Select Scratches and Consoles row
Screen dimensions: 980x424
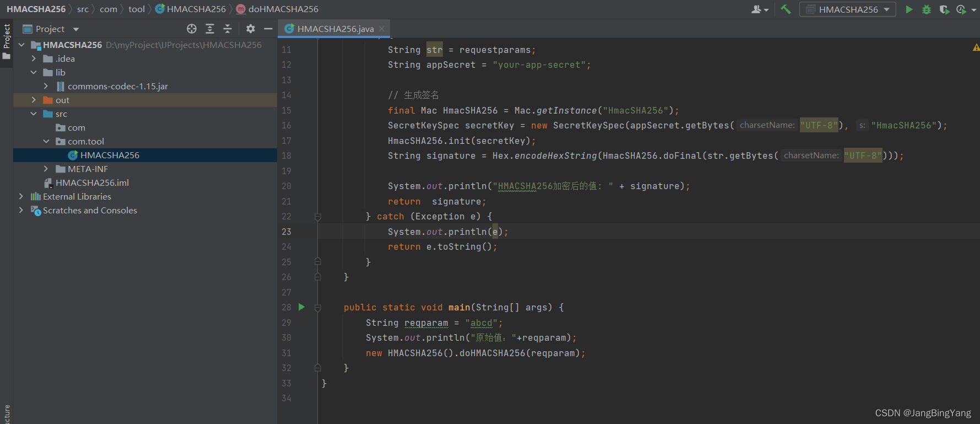click(145, 210)
